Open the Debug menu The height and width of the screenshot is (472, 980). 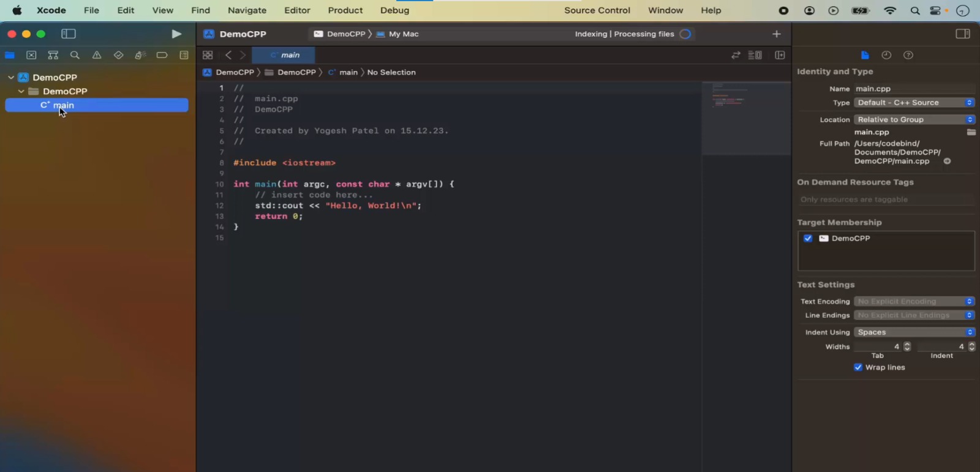(394, 10)
